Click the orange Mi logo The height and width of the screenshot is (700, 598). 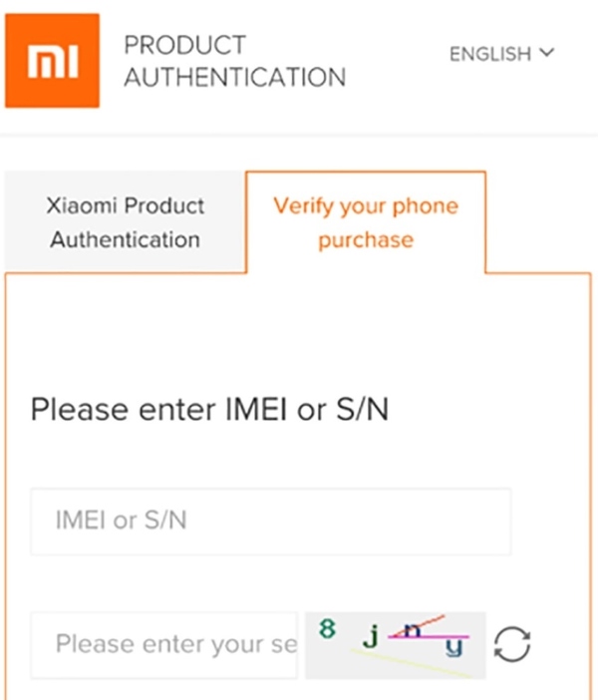(x=52, y=61)
